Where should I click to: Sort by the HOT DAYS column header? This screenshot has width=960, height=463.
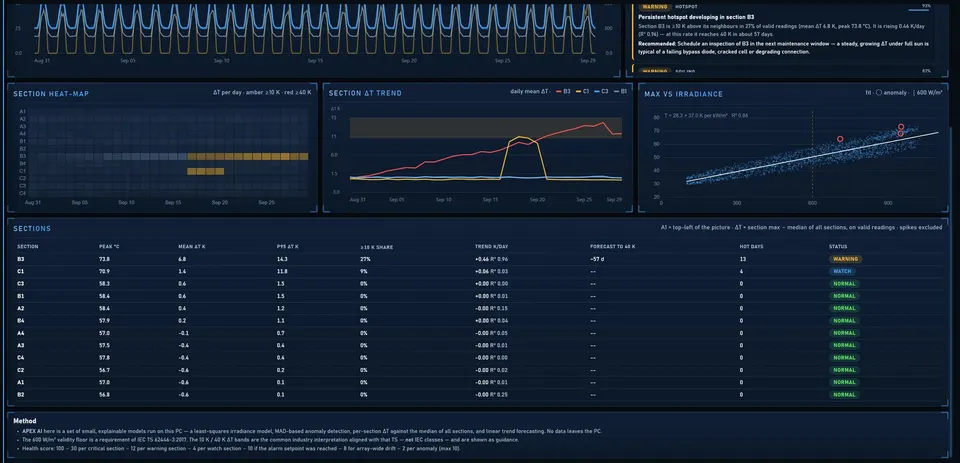pos(751,247)
